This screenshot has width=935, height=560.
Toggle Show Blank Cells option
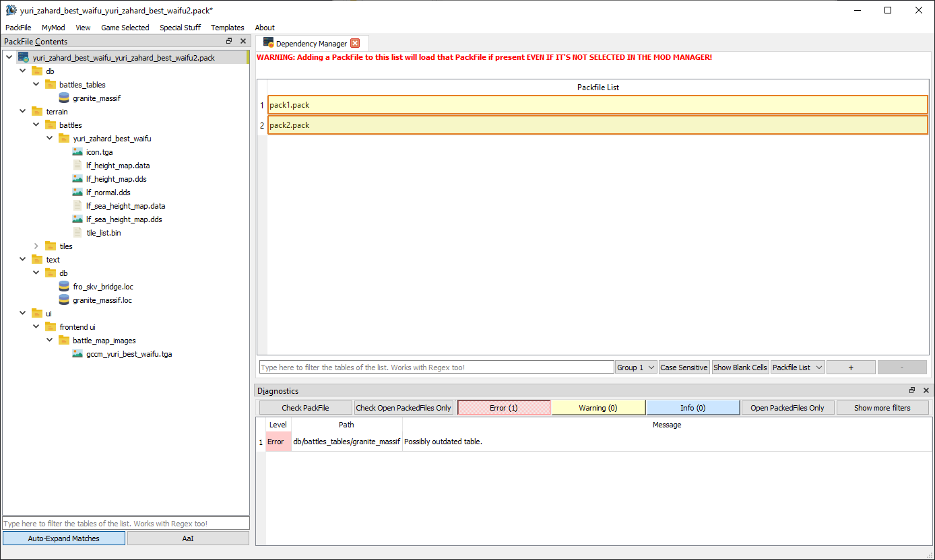740,367
